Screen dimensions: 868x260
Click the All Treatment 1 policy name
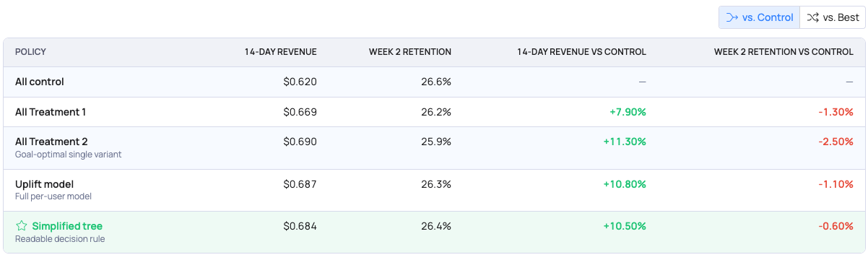click(51, 112)
